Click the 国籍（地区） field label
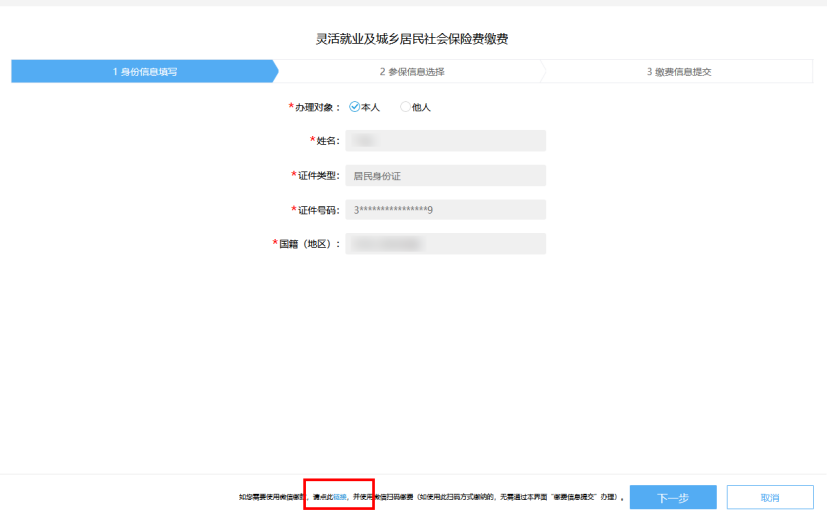This screenshot has height=526, width=827. (x=309, y=244)
